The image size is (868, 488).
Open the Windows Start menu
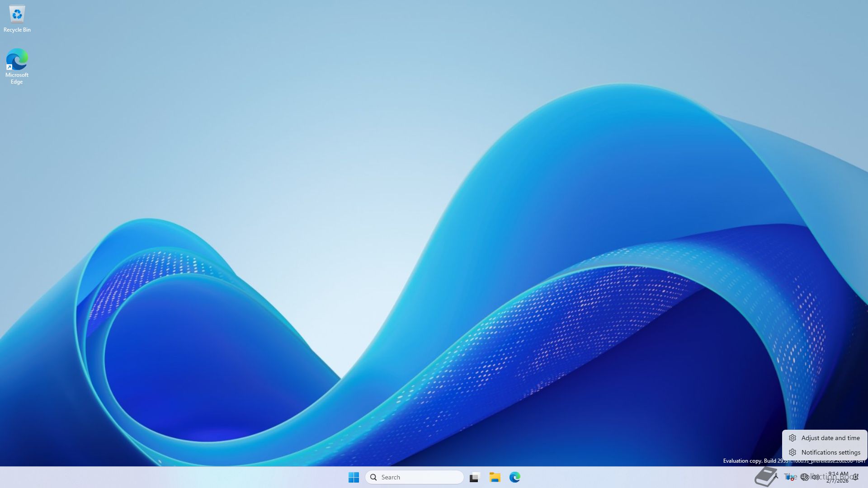point(354,477)
